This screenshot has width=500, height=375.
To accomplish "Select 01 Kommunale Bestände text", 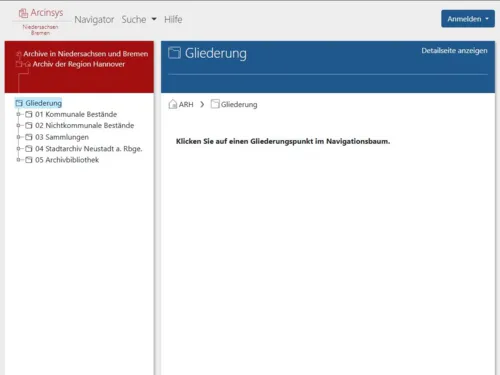I will click(x=76, y=114).
